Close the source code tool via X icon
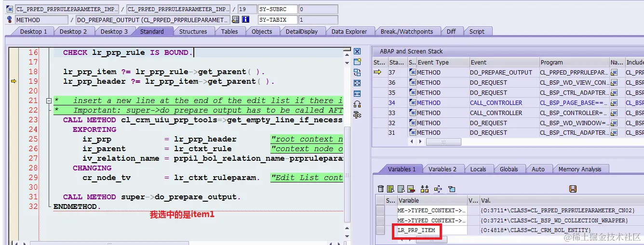 [x=357, y=52]
